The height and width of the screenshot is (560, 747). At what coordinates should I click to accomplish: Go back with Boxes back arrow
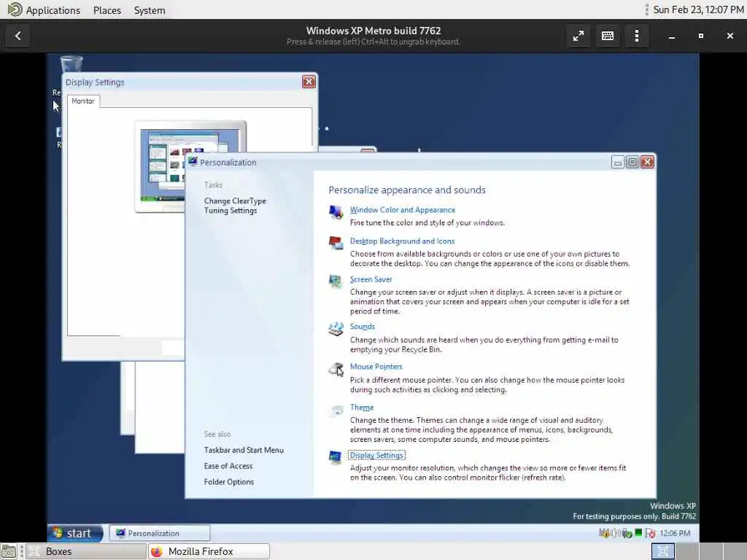point(18,36)
